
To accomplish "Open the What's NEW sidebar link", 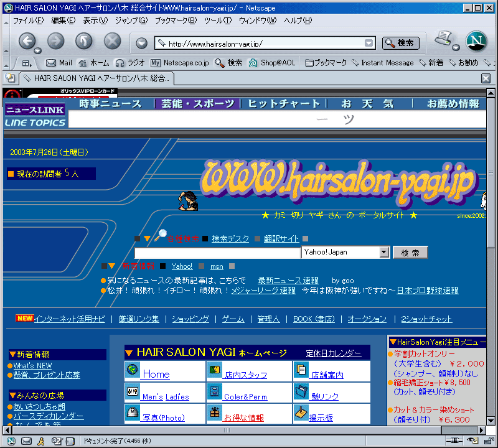I will pos(32,366).
